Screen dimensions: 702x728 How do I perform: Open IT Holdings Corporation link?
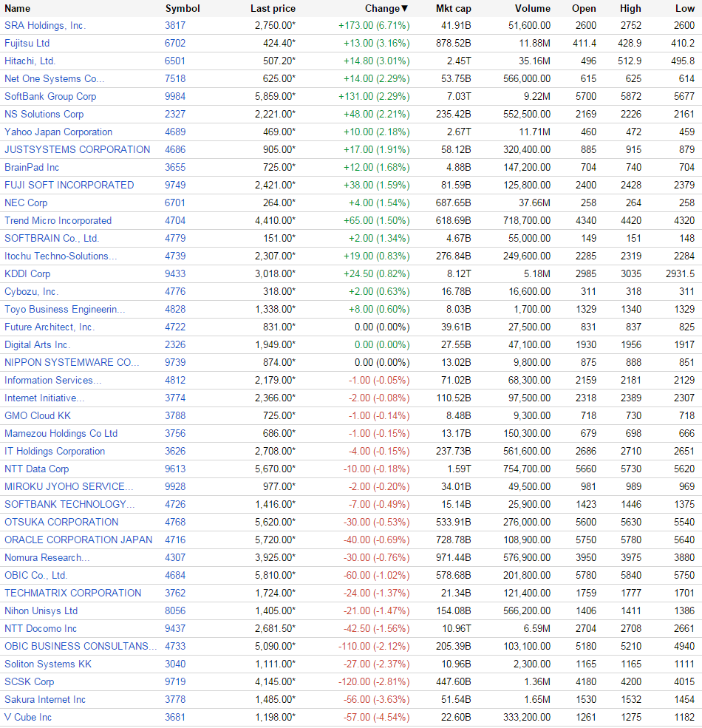[x=55, y=452]
